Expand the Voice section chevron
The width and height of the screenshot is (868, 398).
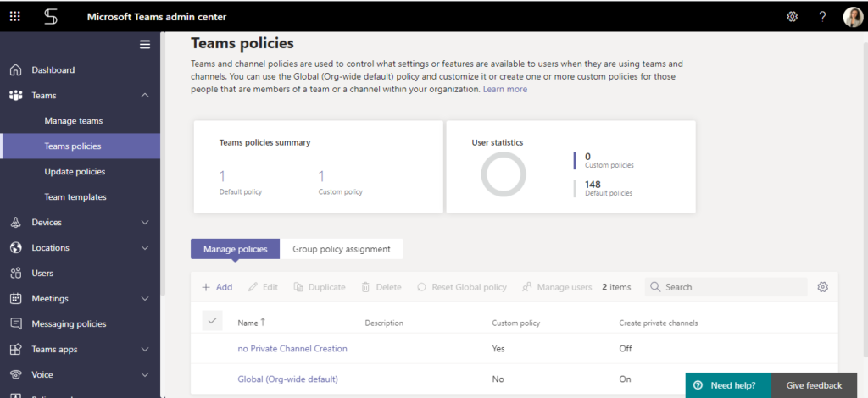[145, 375]
